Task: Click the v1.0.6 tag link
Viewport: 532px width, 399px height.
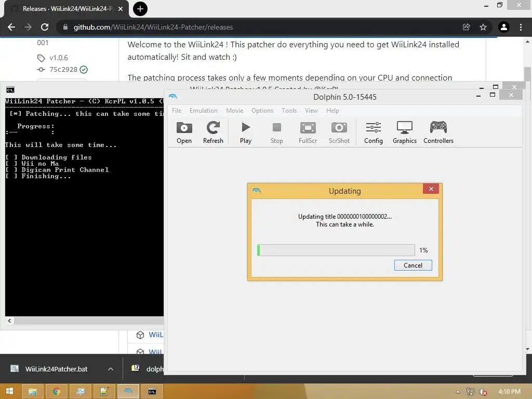Action: pyautogui.click(x=58, y=58)
